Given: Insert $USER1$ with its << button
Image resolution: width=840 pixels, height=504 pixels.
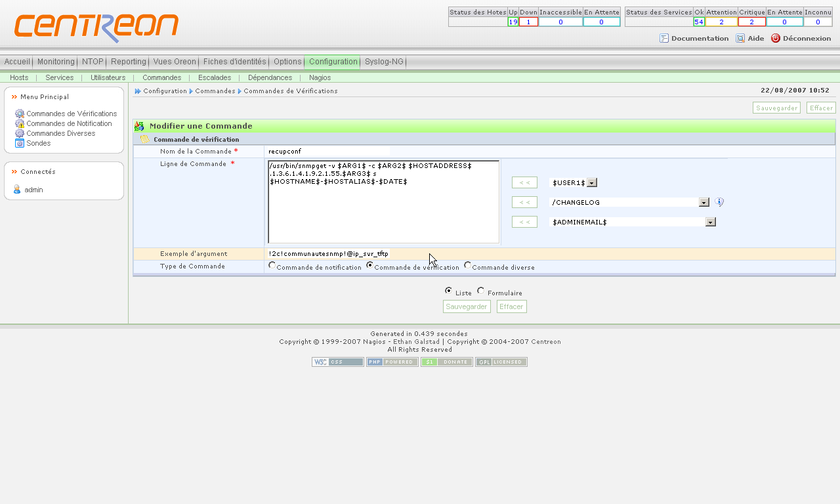Looking at the screenshot, I should pos(524,182).
